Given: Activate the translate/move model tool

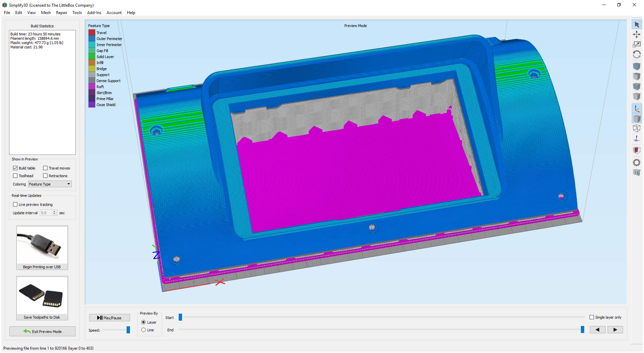Looking at the screenshot, I should click(637, 34).
